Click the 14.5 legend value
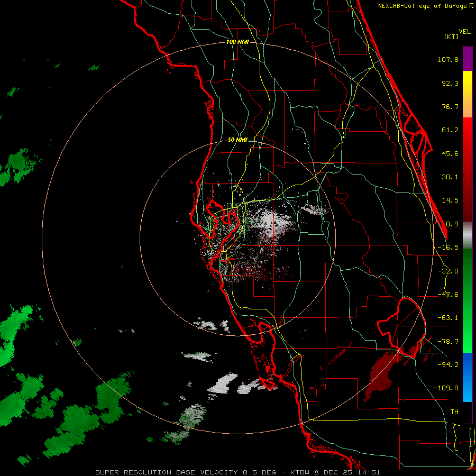This screenshot has width=476, height=476. pyautogui.click(x=450, y=200)
